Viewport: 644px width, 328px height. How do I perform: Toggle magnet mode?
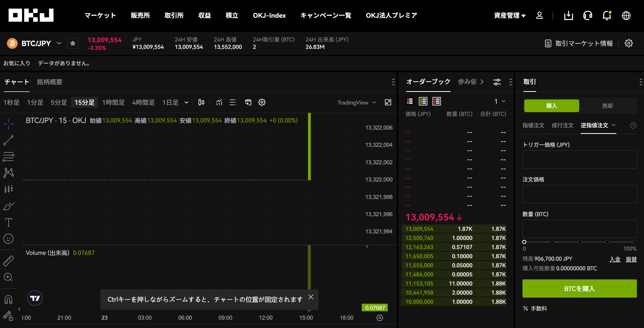(x=9, y=300)
